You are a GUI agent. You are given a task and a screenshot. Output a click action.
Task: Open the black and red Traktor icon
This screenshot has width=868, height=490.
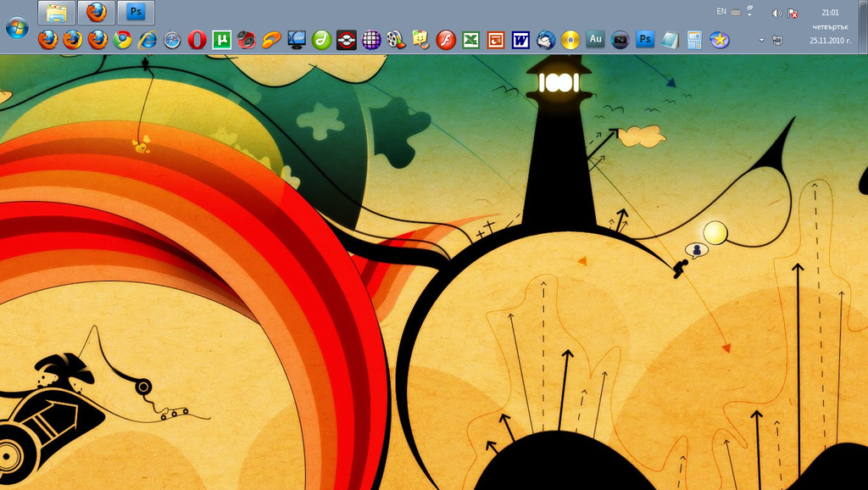(x=347, y=40)
